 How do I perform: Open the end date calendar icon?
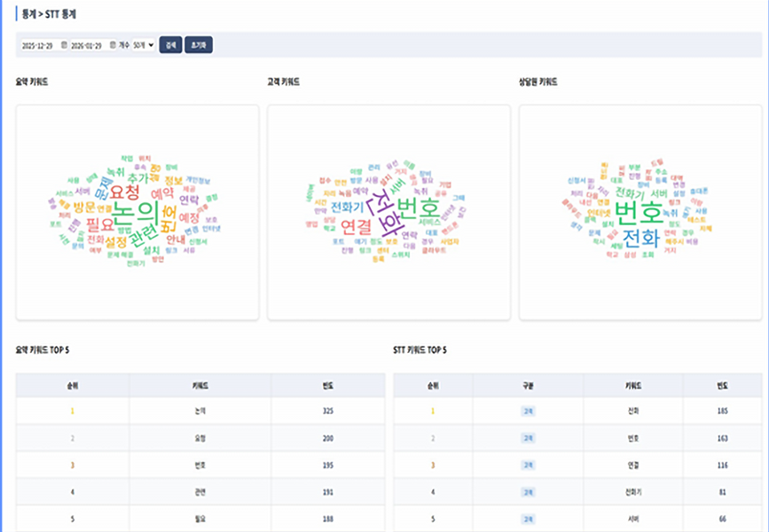pos(113,45)
